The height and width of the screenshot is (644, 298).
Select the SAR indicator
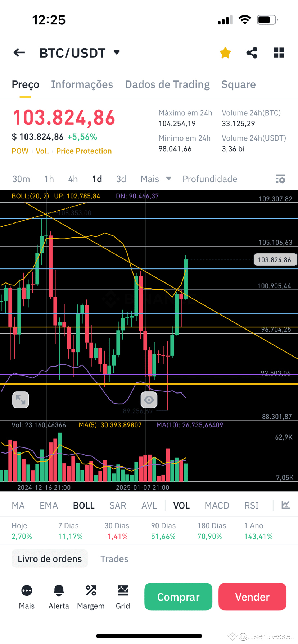pos(118,506)
